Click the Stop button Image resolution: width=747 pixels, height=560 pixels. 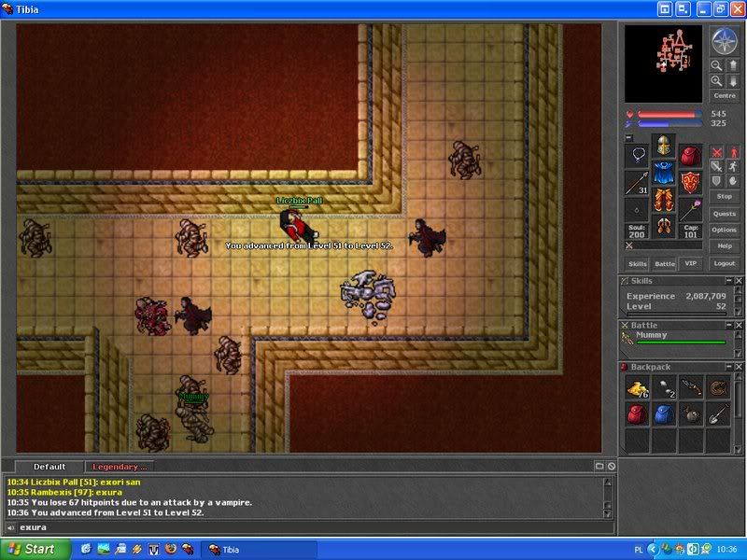725,196
